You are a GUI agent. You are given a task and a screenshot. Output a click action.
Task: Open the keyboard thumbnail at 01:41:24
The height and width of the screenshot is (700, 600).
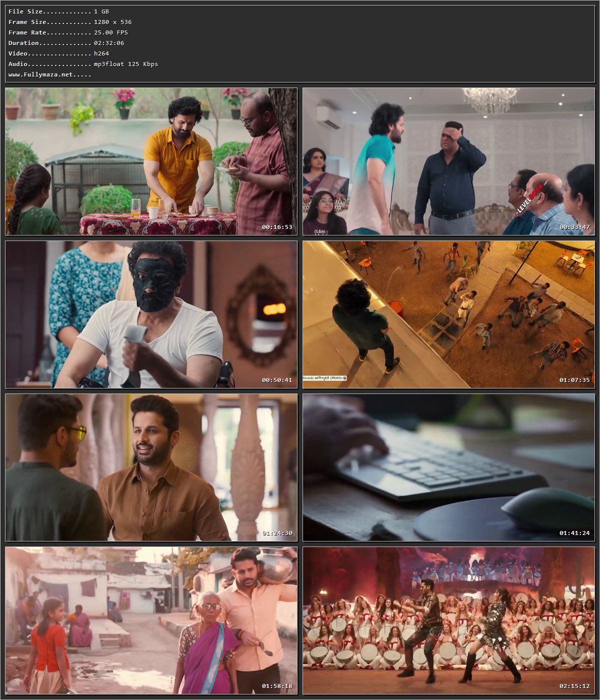[448, 467]
